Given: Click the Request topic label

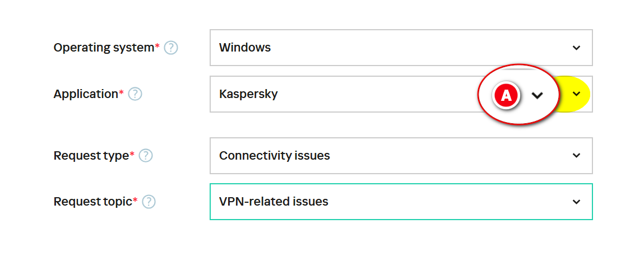Looking at the screenshot, I should [93, 202].
